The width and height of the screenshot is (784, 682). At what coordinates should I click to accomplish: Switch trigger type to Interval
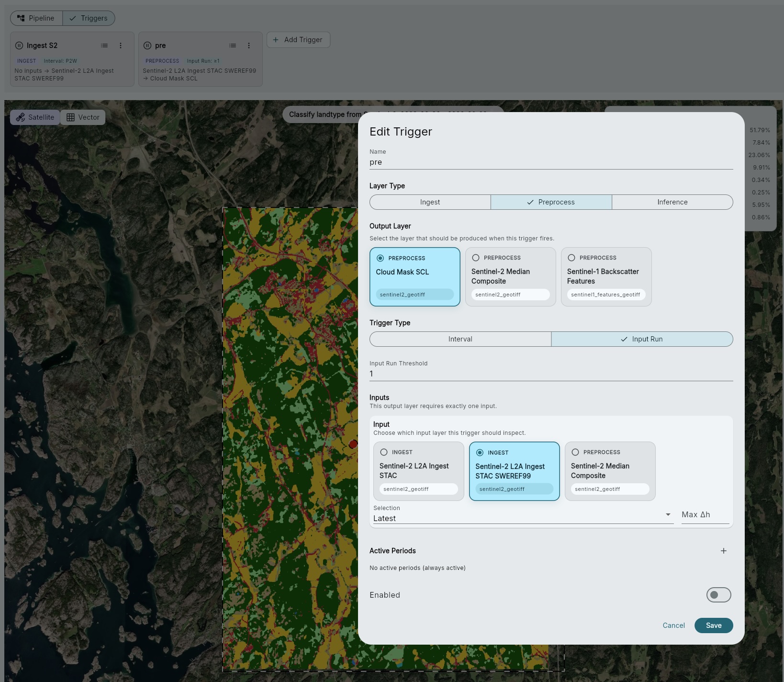(460, 339)
